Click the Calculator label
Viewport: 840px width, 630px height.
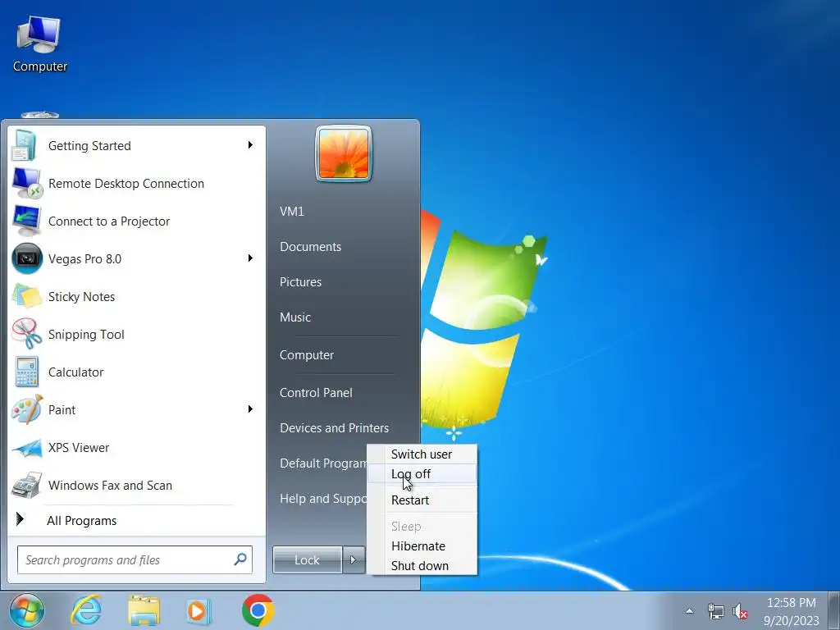click(x=75, y=372)
